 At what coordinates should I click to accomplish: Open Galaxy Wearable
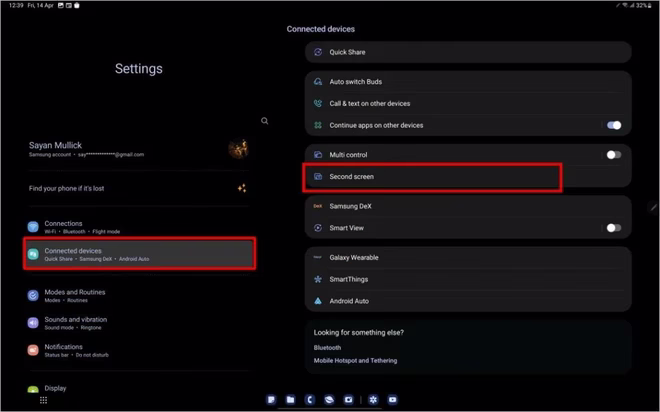tap(468, 258)
